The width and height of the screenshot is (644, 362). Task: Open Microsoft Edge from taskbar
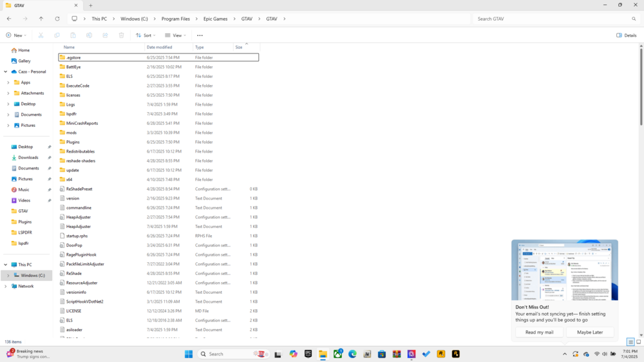click(352, 354)
